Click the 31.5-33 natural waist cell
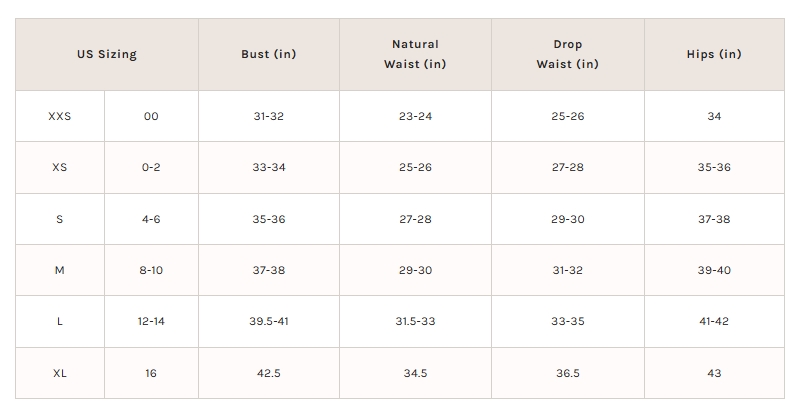This screenshot has width=802, height=414. point(415,321)
